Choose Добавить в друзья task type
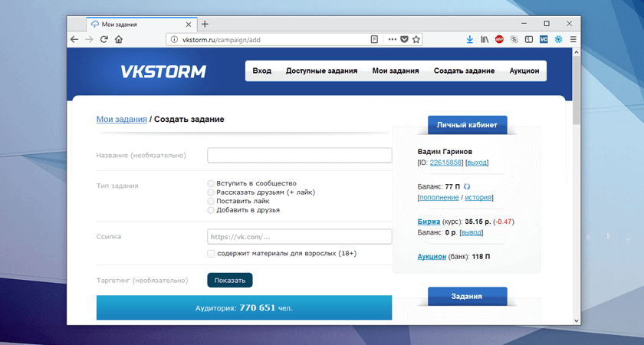This screenshot has width=644, height=345. pyautogui.click(x=211, y=210)
